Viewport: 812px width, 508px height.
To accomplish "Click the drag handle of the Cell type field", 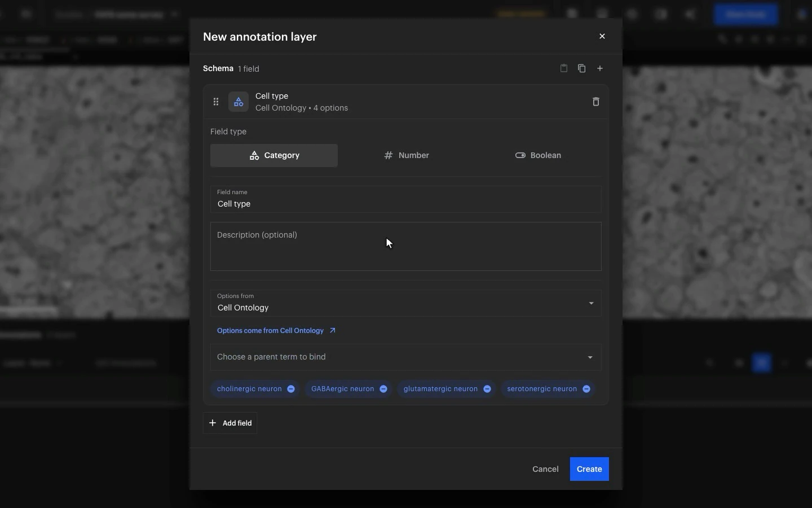I will click(x=216, y=102).
